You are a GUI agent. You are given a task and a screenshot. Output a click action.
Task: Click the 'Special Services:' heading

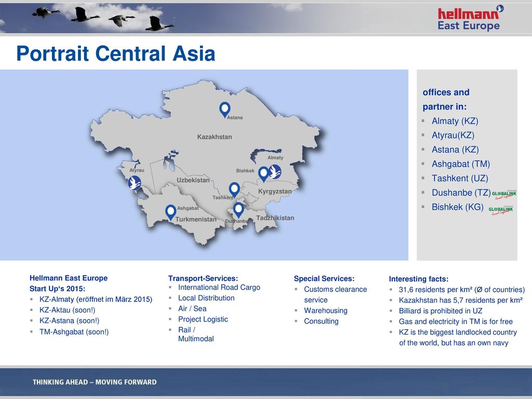pyautogui.click(x=324, y=278)
